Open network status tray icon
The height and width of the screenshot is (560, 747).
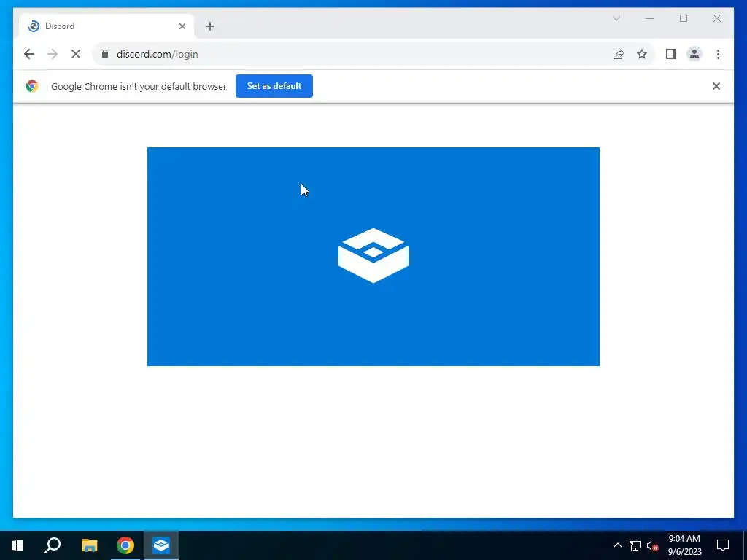[635, 545]
